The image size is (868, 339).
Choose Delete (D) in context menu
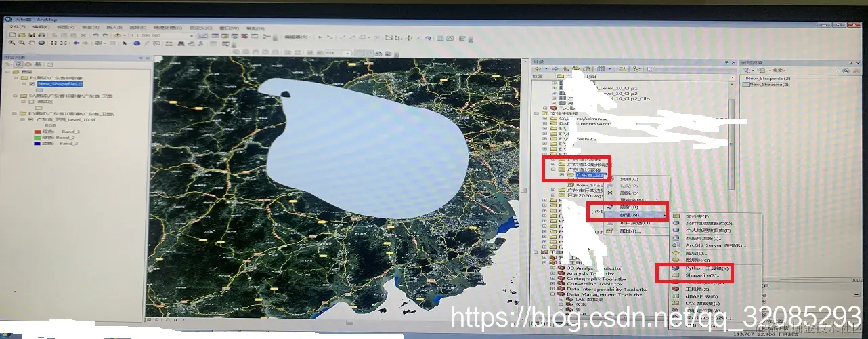coord(629,193)
